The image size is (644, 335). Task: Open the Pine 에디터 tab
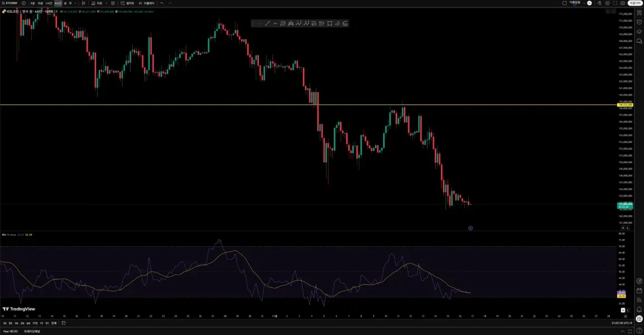tap(10, 331)
